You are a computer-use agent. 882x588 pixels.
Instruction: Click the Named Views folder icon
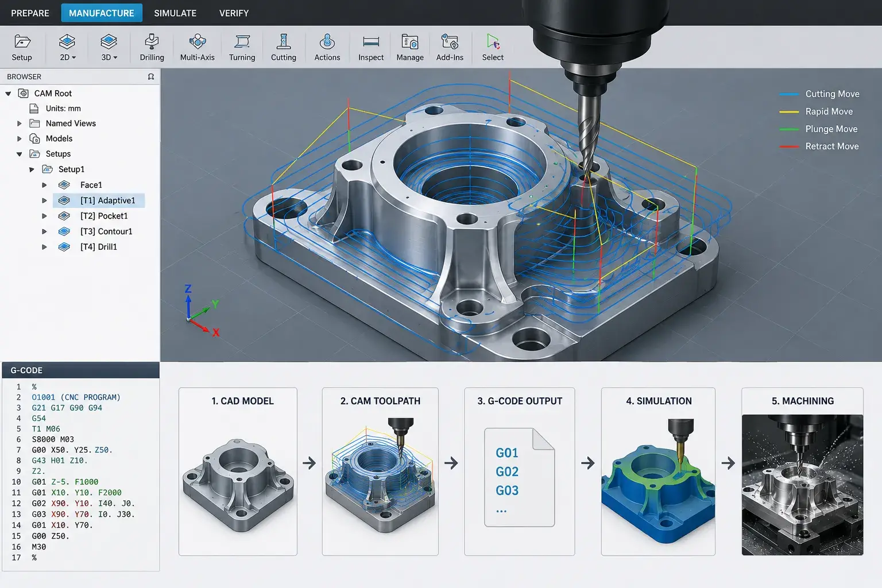pos(34,123)
